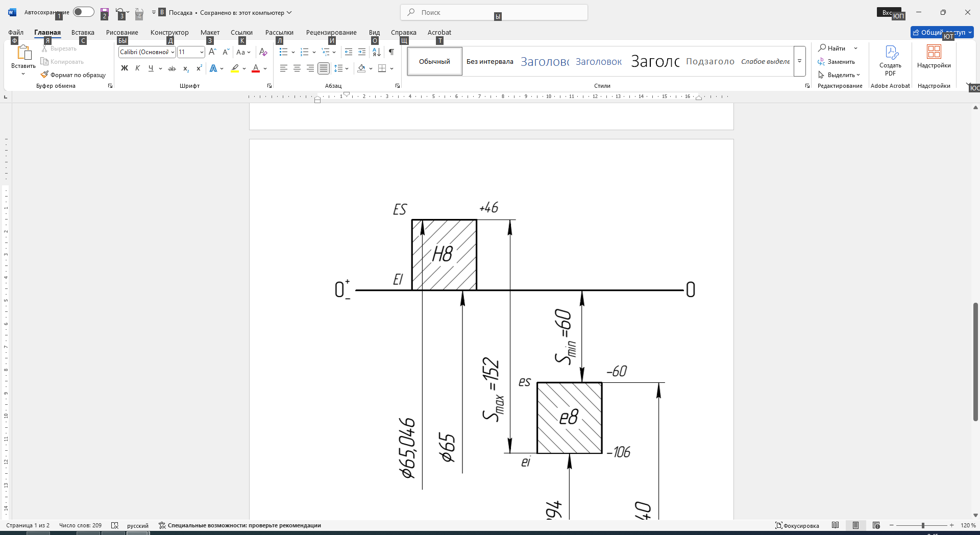Switch to web layout view icon
This screenshot has height=535, width=980.
pyautogui.click(x=876, y=525)
